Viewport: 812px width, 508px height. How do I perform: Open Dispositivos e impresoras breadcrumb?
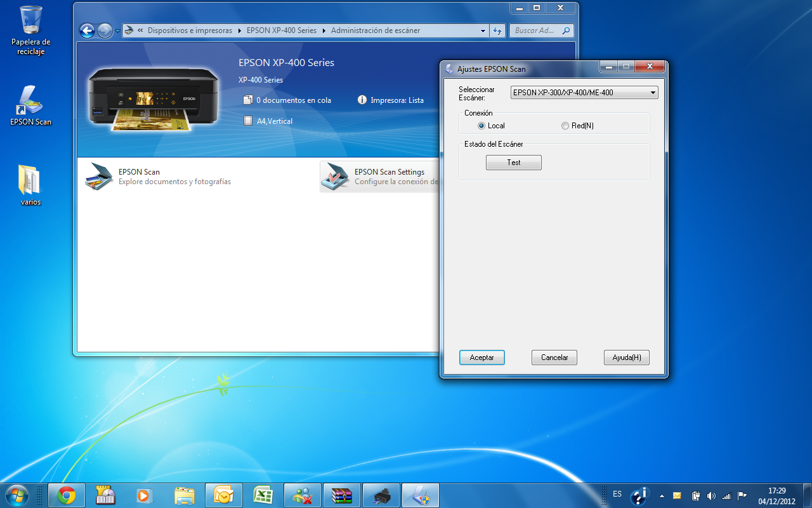pos(190,30)
